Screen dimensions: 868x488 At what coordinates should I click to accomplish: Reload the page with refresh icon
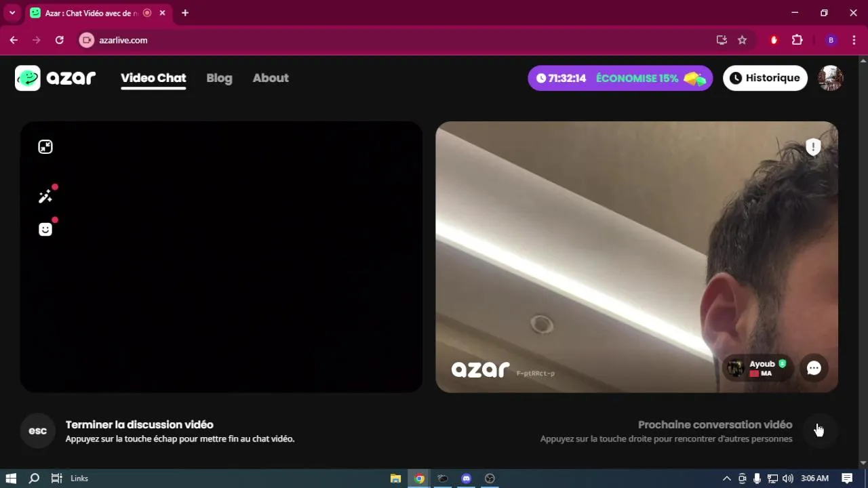tap(59, 40)
